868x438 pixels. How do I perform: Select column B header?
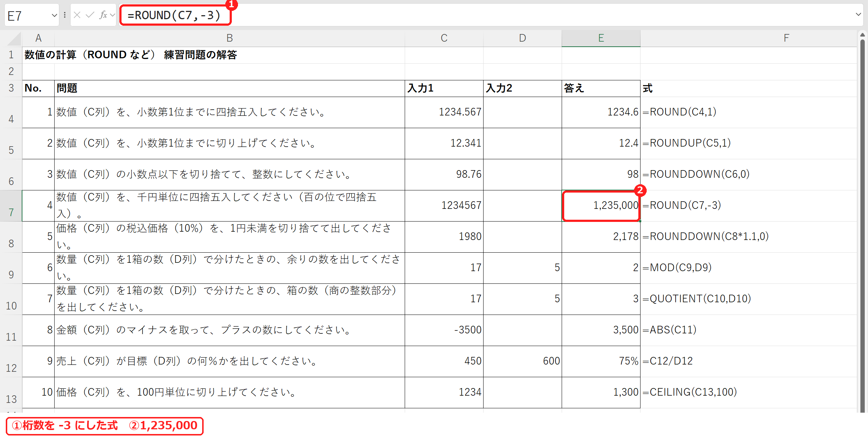point(230,38)
